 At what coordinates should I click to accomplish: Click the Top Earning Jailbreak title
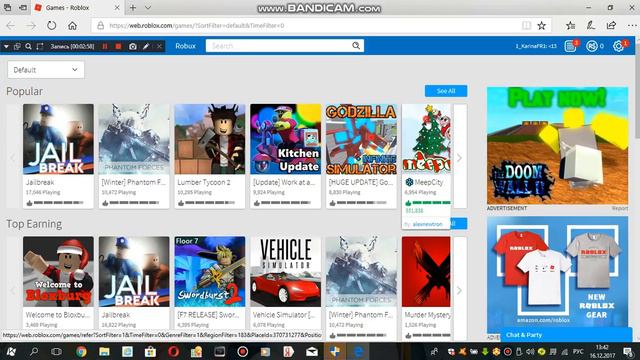pyautogui.click(x=116, y=315)
